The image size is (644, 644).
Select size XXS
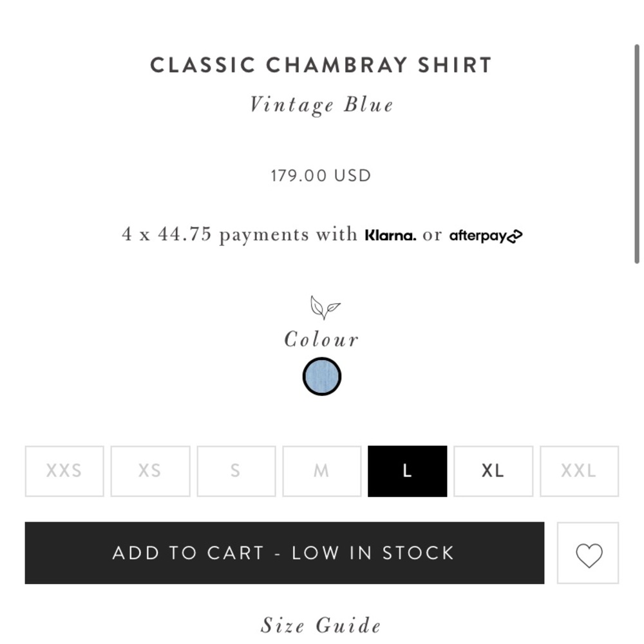click(64, 471)
